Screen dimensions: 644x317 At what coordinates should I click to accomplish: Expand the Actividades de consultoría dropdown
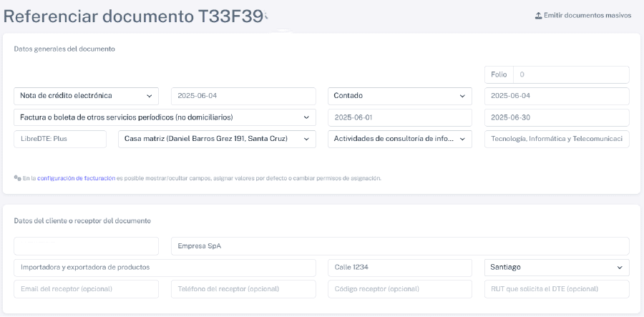pos(399,139)
